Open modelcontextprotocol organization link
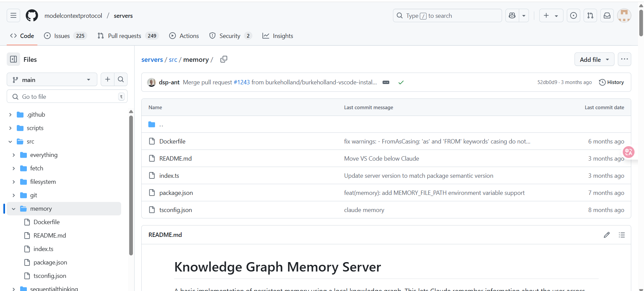 (x=73, y=16)
